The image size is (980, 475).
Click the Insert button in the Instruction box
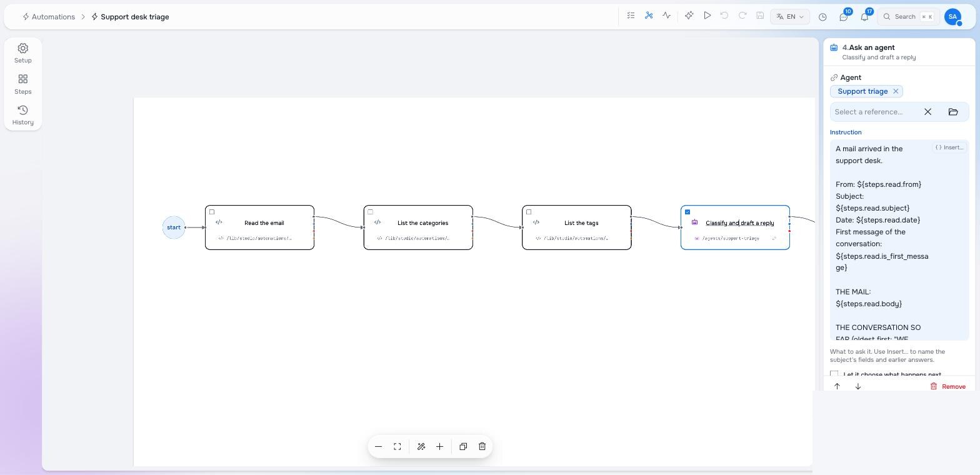pyautogui.click(x=949, y=147)
